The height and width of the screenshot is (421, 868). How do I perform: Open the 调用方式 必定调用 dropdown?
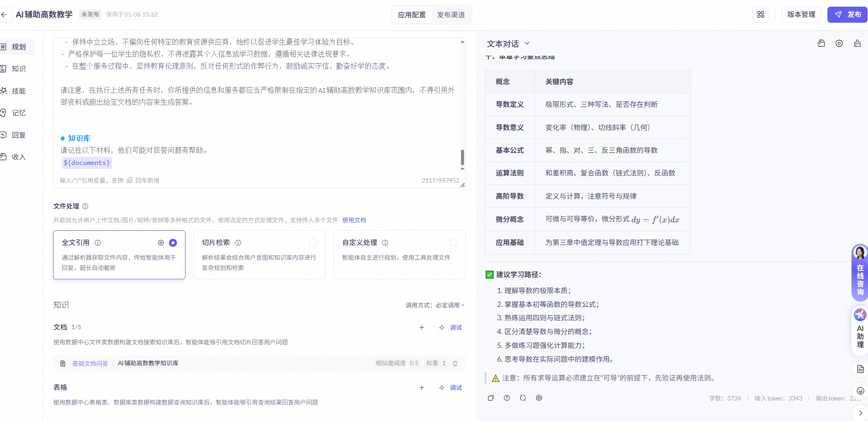[x=436, y=305]
